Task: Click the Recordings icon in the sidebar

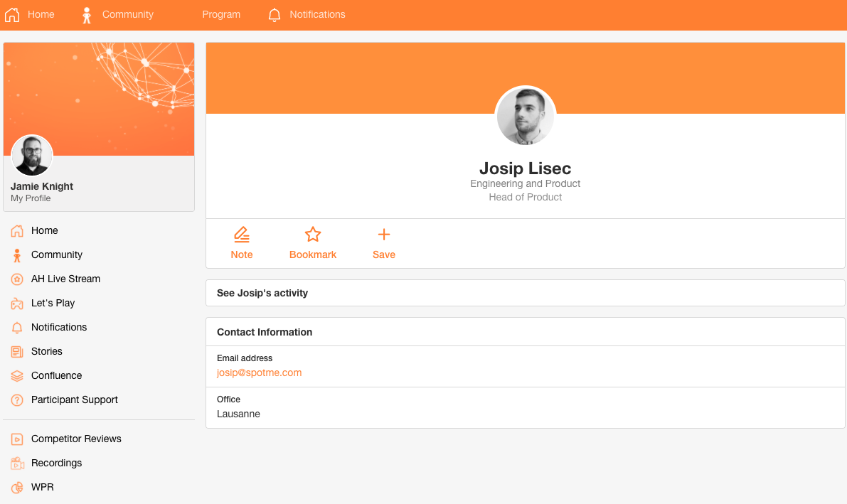Action: click(x=16, y=463)
